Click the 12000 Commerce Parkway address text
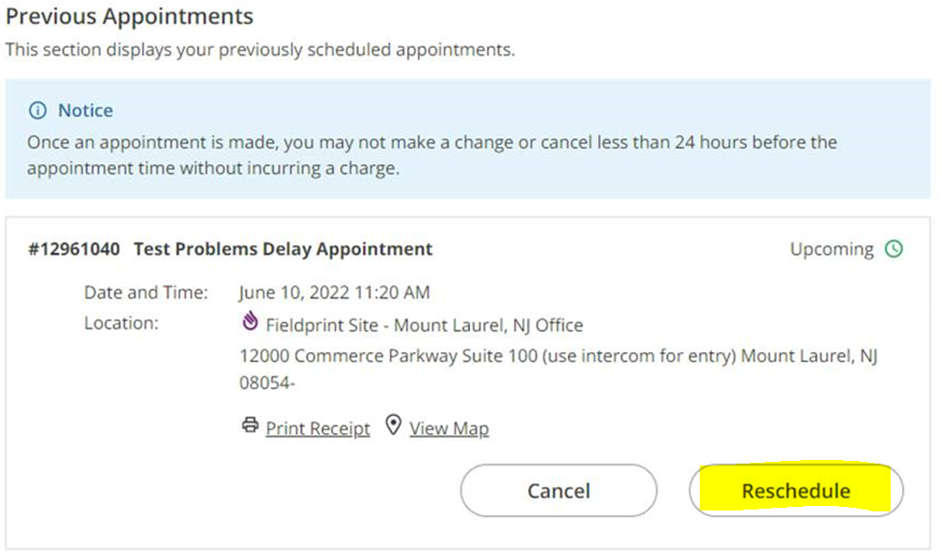 coord(558,357)
